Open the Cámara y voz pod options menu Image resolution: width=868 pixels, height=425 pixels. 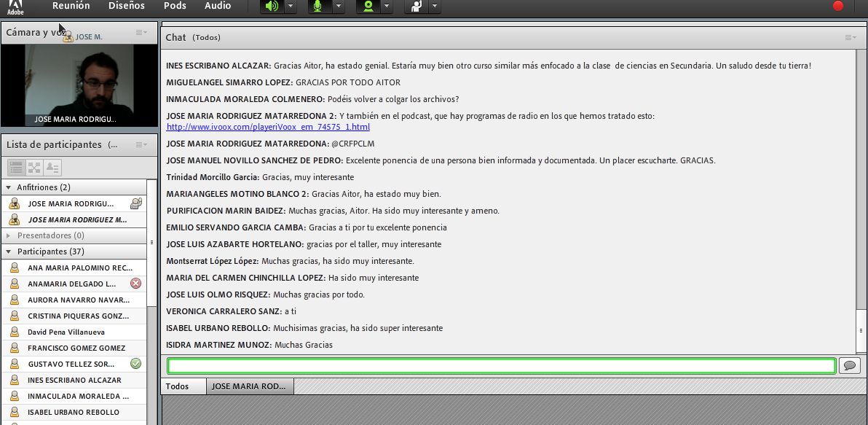click(x=142, y=33)
